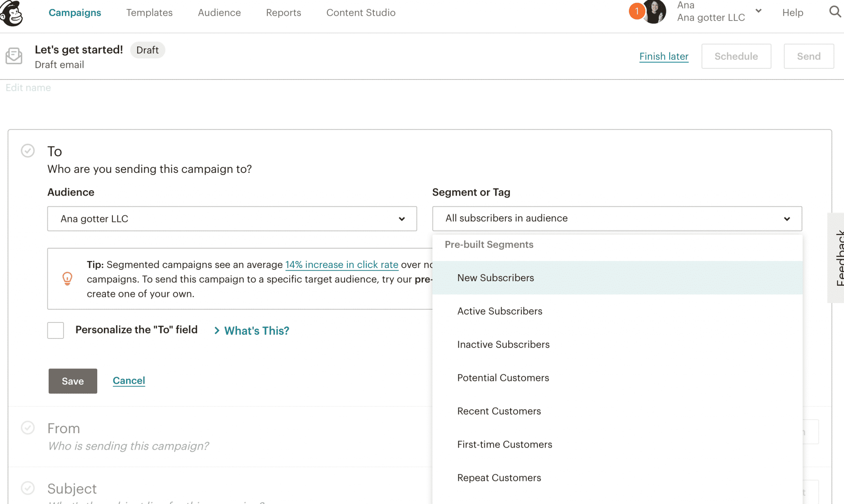This screenshot has height=504, width=844.
Task: Select Inactive Subscribers segment
Action: [x=617, y=344]
